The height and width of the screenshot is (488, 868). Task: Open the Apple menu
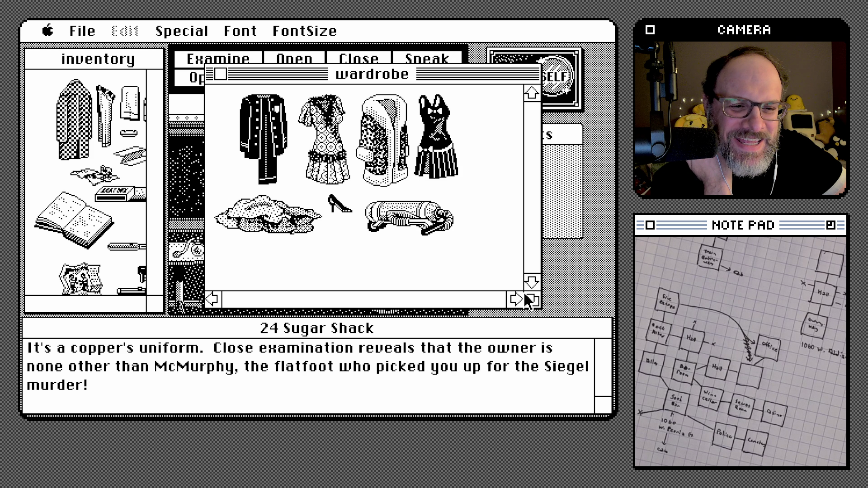(48, 31)
